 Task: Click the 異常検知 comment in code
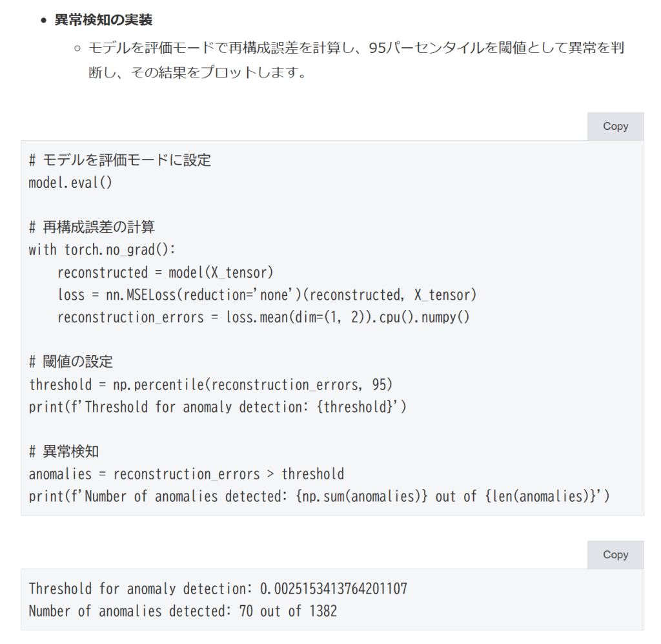tap(64, 452)
